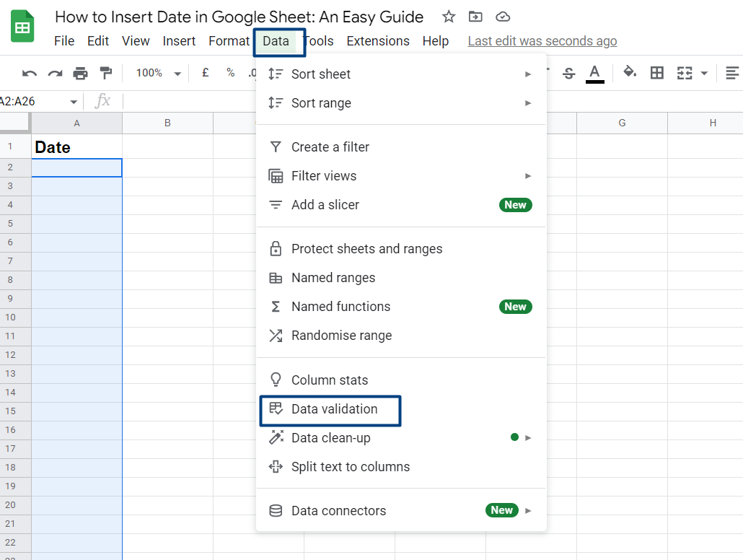Format selection as percent
Screen dimensions: 743x560
(x=230, y=73)
